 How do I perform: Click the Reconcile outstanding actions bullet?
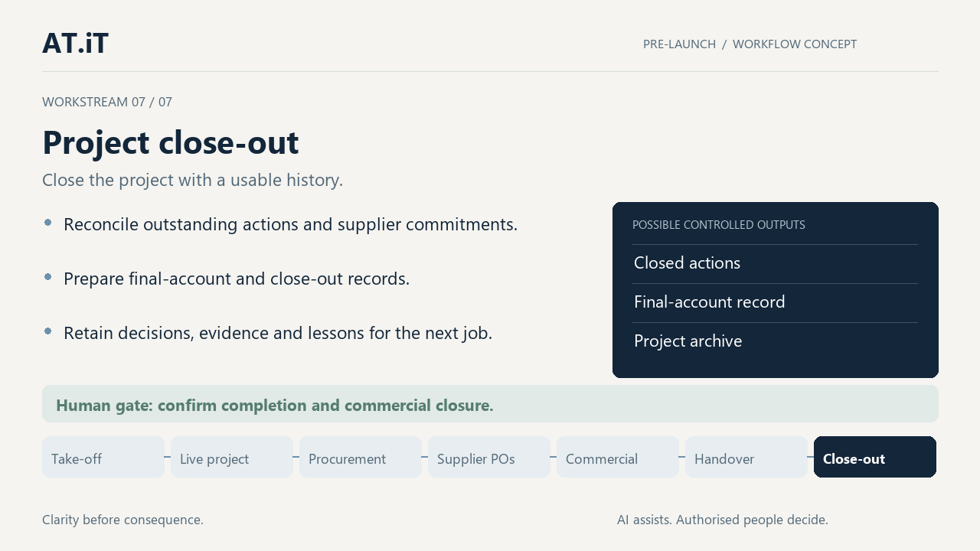pos(290,225)
